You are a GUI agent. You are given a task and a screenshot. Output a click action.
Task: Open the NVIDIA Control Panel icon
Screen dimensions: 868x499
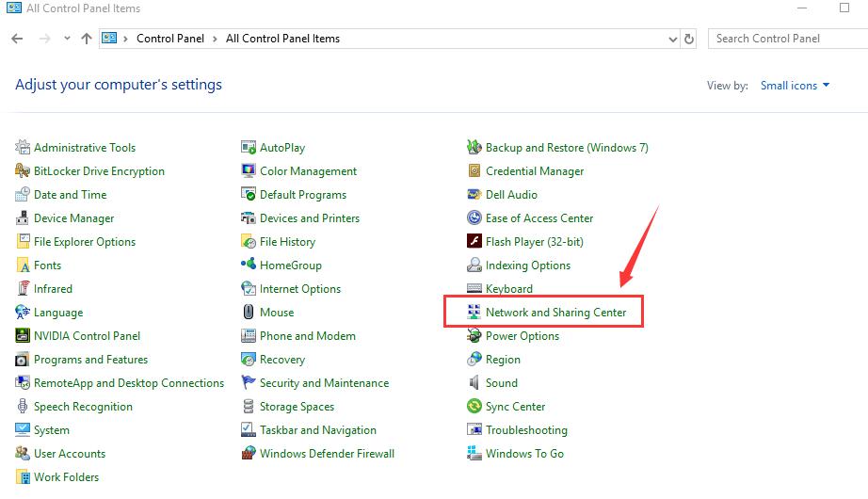[23, 335]
